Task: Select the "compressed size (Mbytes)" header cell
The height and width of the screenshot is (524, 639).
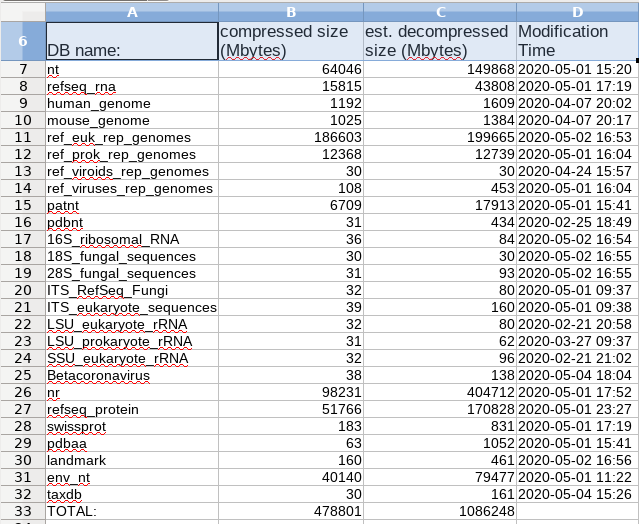Action: point(289,41)
